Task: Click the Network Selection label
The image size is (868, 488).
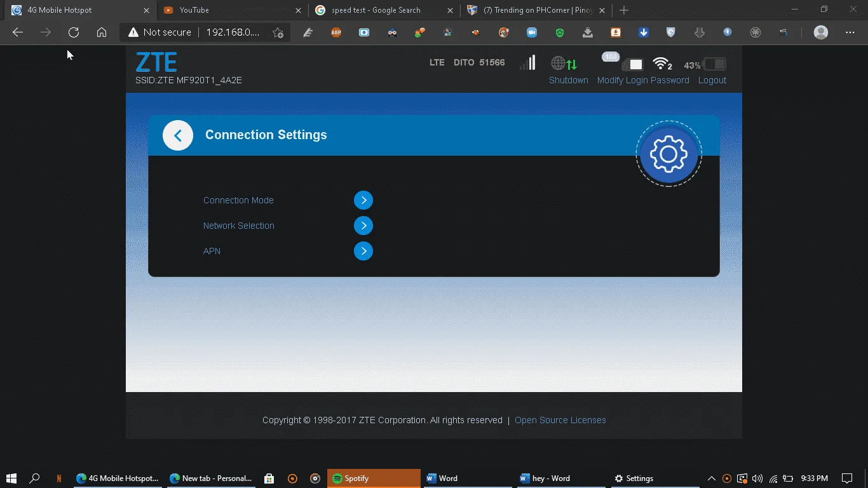Action: tap(239, 226)
